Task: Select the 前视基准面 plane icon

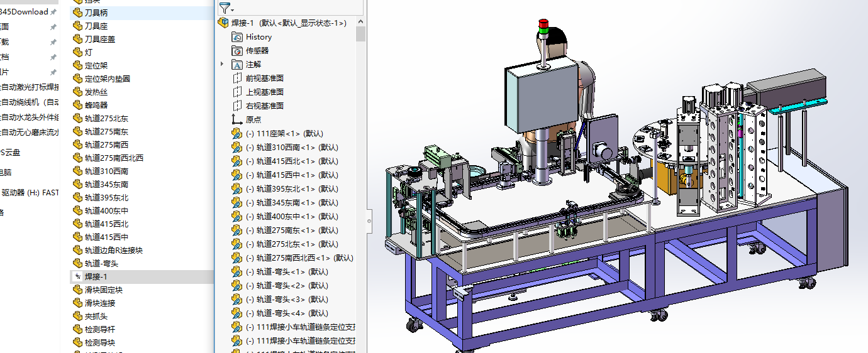Action: coord(237,79)
